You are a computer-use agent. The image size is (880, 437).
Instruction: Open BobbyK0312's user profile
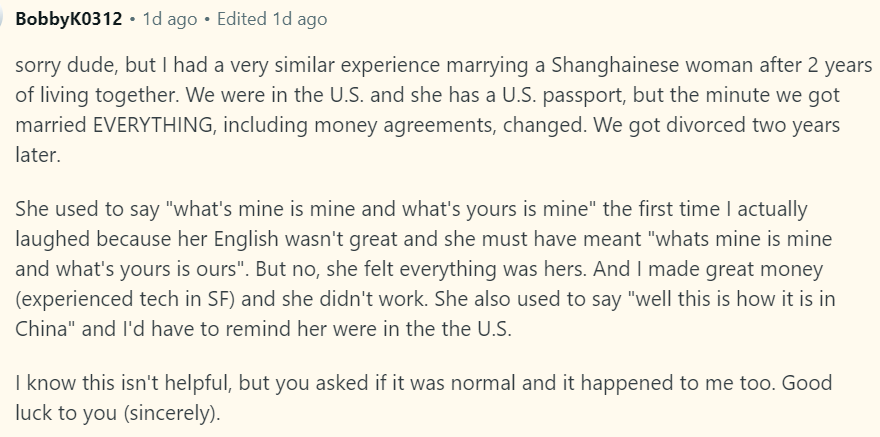pos(68,19)
